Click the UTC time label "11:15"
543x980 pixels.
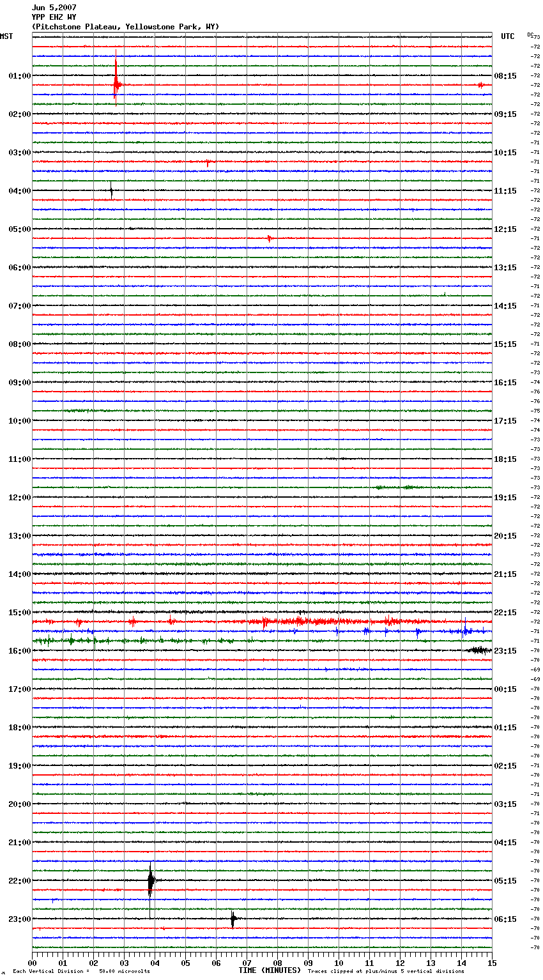click(x=505, y=190)
